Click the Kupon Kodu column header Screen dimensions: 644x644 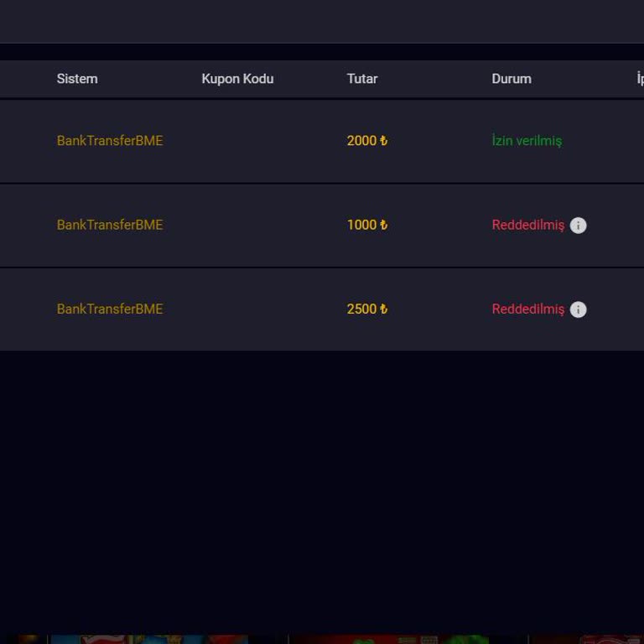tap(237, 79)
